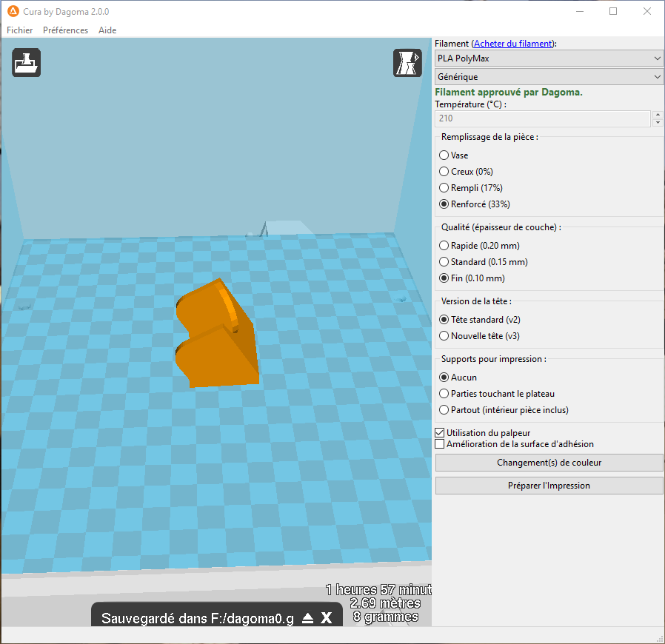This screenshot has height=644, width=665.
Task: Choose Renforcé (33%) infill
Action: (x=475, y=204)
